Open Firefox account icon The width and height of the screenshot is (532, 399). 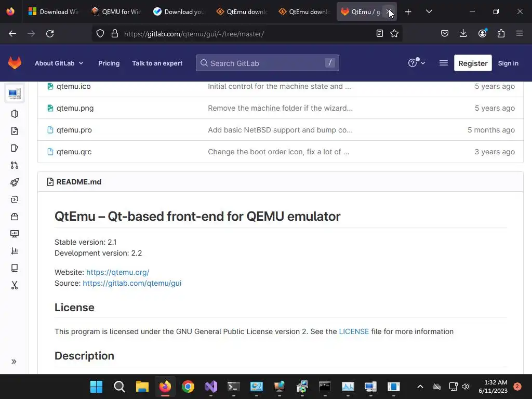click(482, 33)
